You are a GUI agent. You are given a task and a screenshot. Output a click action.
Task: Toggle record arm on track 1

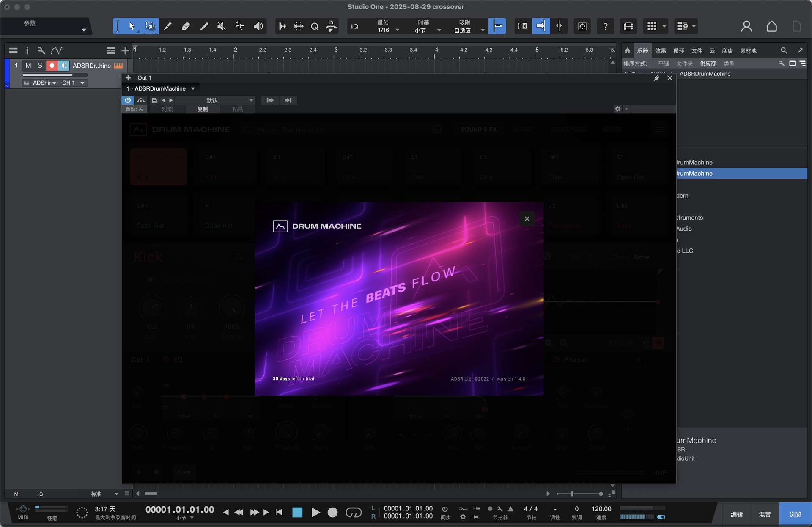coord(52,66)
